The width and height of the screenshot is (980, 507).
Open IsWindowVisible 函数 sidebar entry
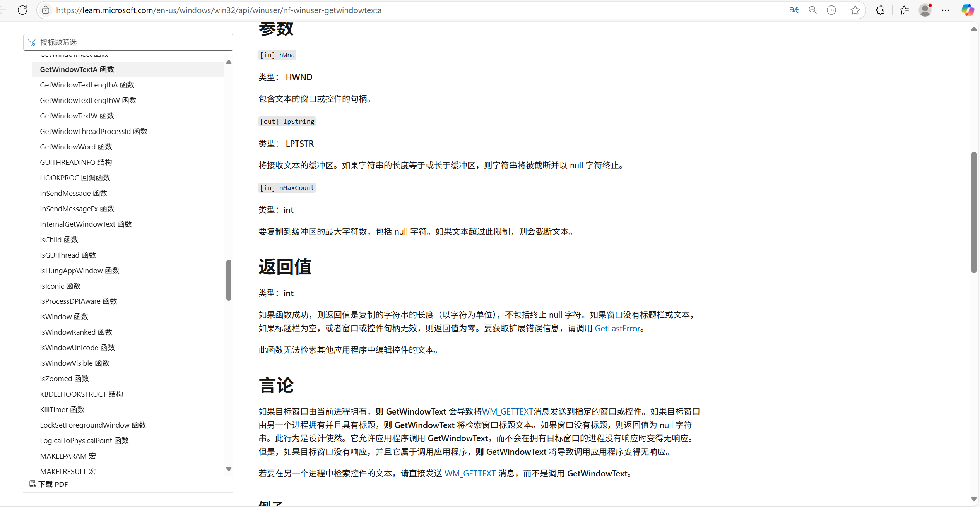(x=75, y=363)
